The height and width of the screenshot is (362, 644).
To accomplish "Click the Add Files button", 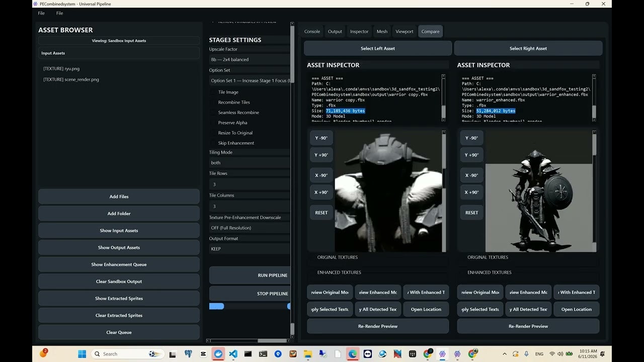I will click(x=119, y=197).
